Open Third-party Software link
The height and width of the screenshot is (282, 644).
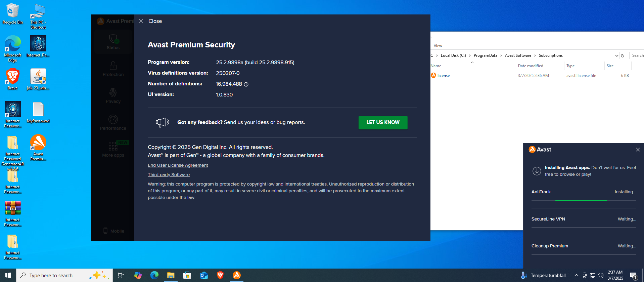pyautogui.click(x=169, y=175)
